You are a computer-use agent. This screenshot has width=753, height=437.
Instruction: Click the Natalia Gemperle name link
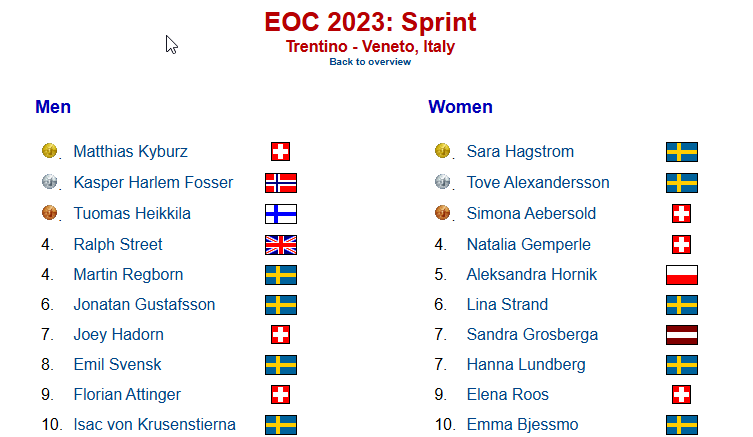pos(528,244)
